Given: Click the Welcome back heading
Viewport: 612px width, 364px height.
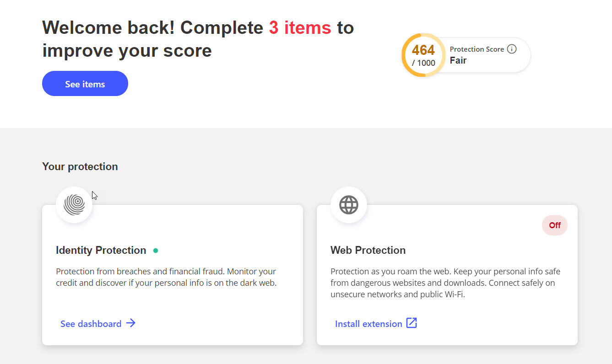Looking at the screenshot, I should pos(198,39).
